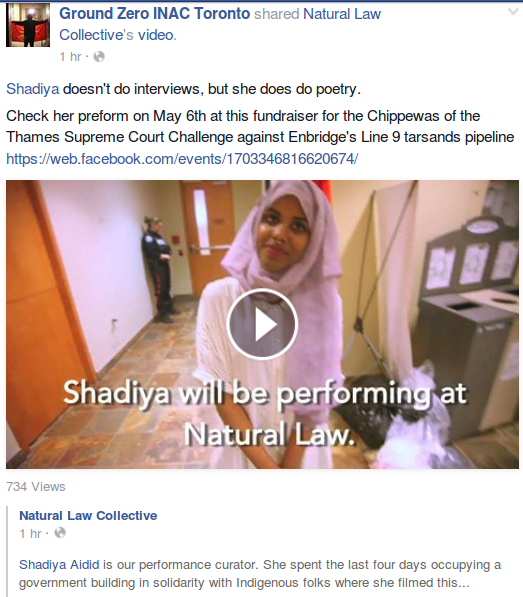
Task: Click the video frame near the hallway guard
Action: pyautogui.click(x=158, y=269)
